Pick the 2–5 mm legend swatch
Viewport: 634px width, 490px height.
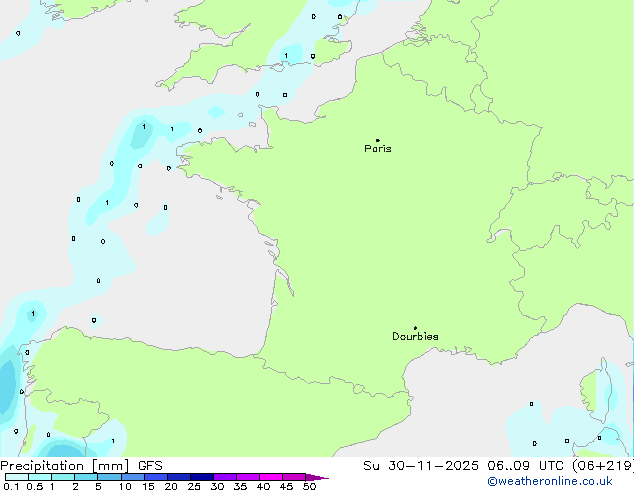[86, 477]
